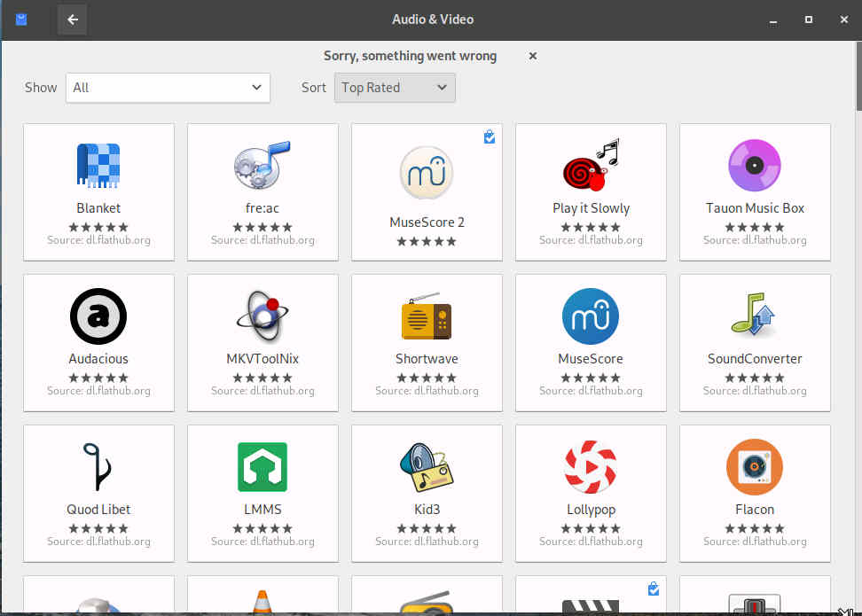Open the Tauon Music Box disc icon
The height and width of the screenshot is (616, 862).
coord(754,166)
